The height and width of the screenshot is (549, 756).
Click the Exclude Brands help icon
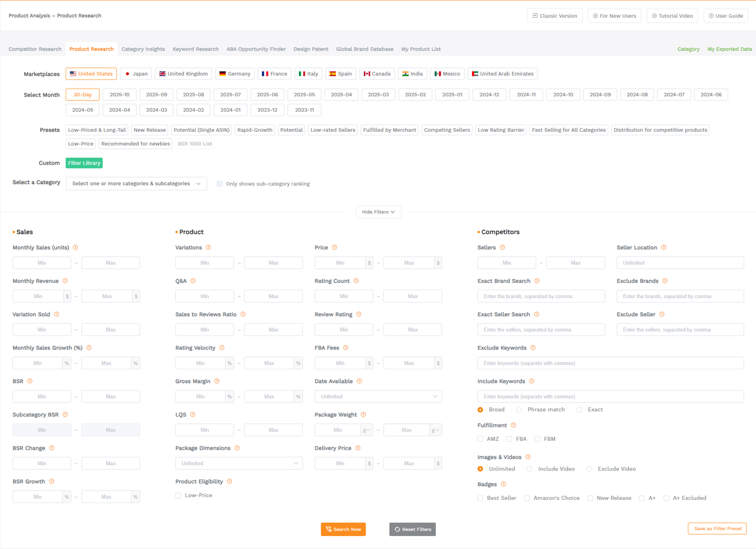(666, 281)
